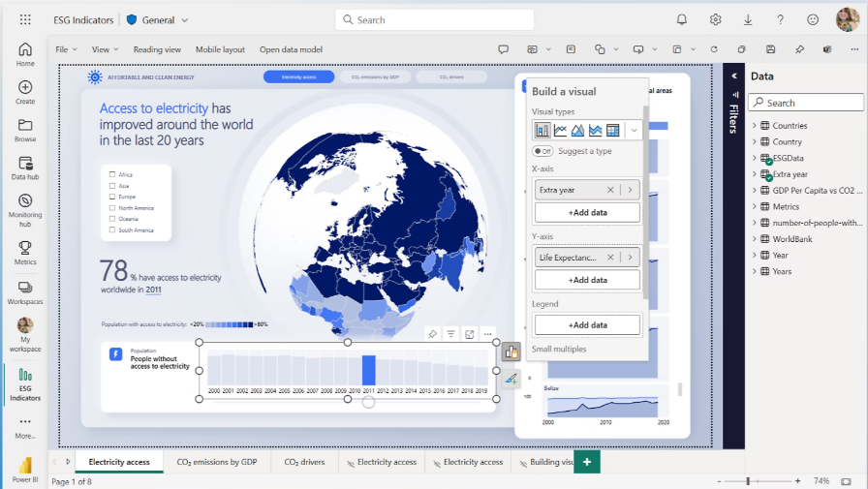Screen dimensions: 868x489
Task: Click the top Search box
Action: (x=435, y=20)
